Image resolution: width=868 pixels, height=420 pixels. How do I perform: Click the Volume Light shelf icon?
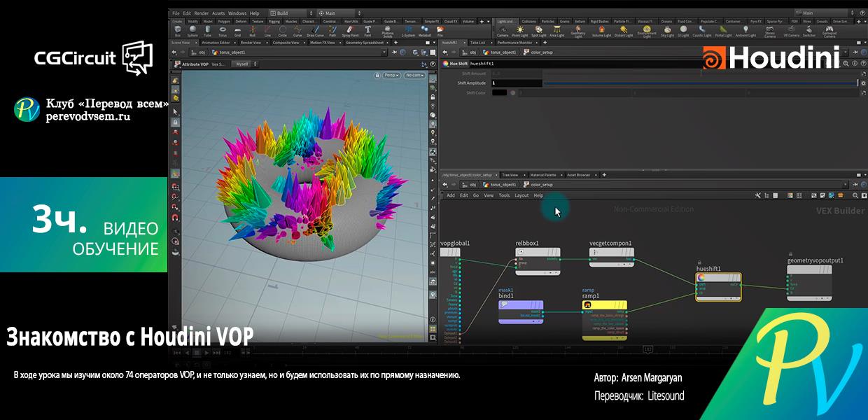point(601,31)
